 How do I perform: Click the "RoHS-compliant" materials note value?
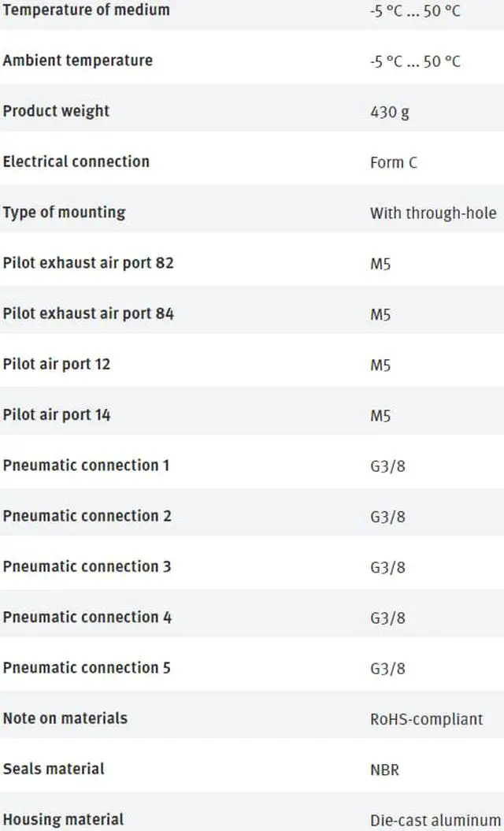click(x=426, y=719)
